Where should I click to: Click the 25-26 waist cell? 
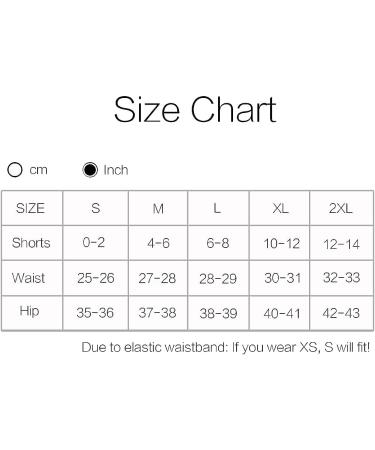[x=96, y=278]
